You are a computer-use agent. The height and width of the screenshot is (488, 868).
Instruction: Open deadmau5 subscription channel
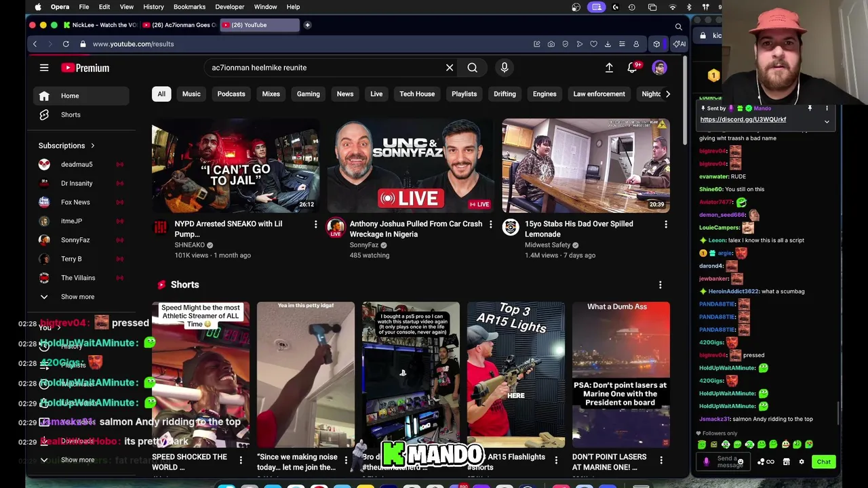click(x=81, y=165)
